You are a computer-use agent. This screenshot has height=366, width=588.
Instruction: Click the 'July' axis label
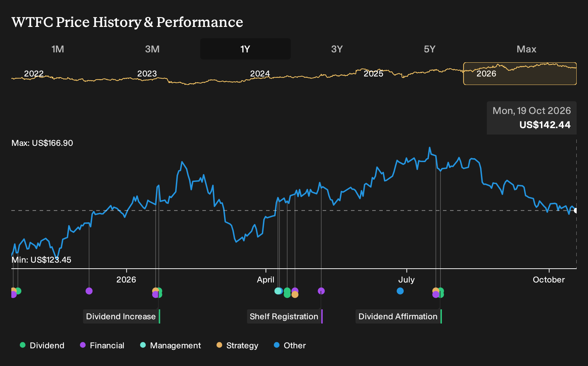pos(407,280)
